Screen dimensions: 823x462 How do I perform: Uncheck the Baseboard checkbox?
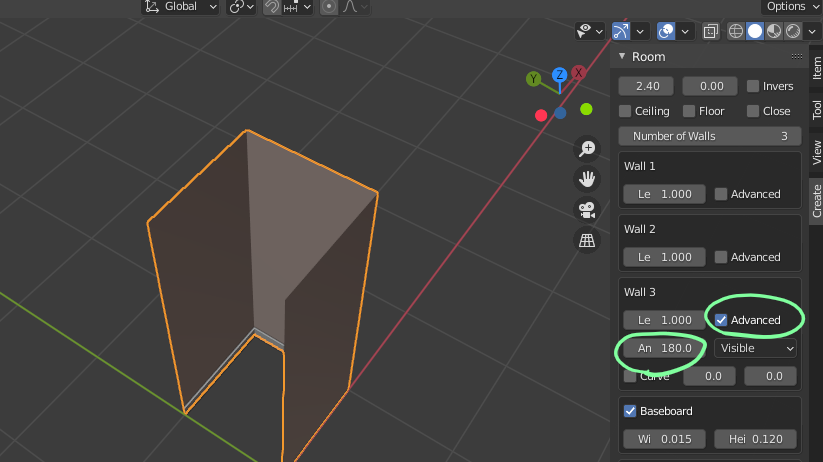630,411
